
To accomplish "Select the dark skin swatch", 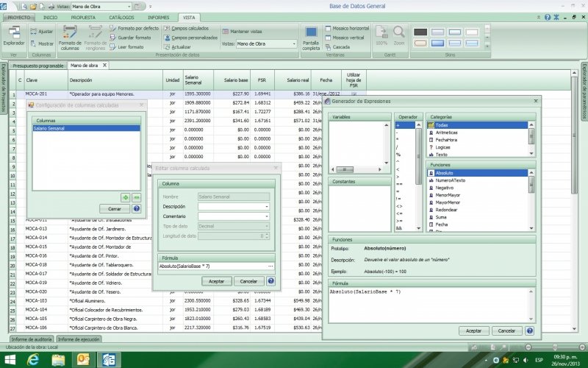I will pos(420,32).
